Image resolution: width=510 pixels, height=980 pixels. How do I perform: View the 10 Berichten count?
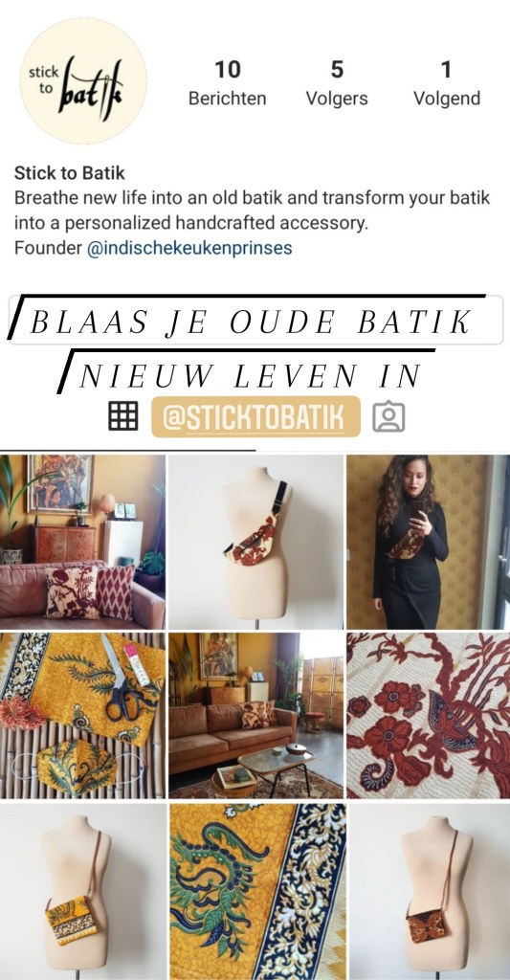click(228, 83)
